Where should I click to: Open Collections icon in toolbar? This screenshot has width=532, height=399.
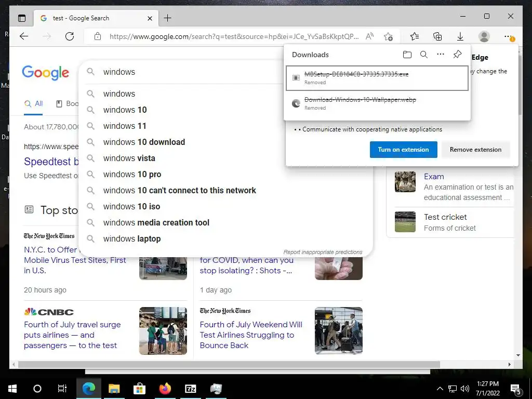click(x=437, y=36)
